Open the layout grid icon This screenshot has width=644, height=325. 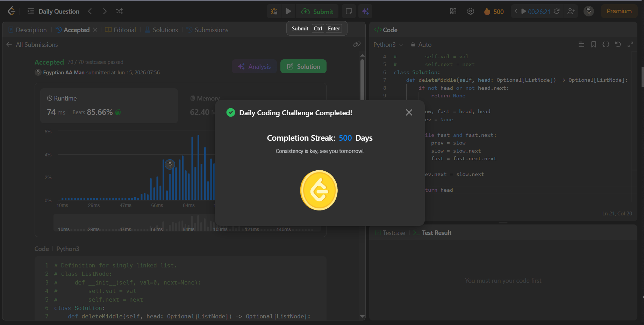[453, 11]
